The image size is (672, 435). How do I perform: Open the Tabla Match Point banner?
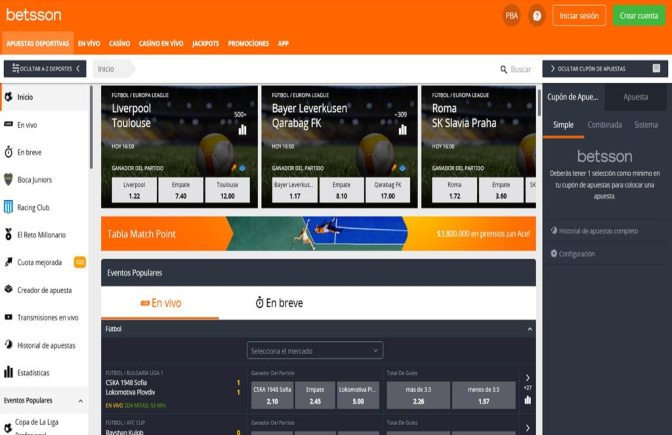(x=318, y=234)
